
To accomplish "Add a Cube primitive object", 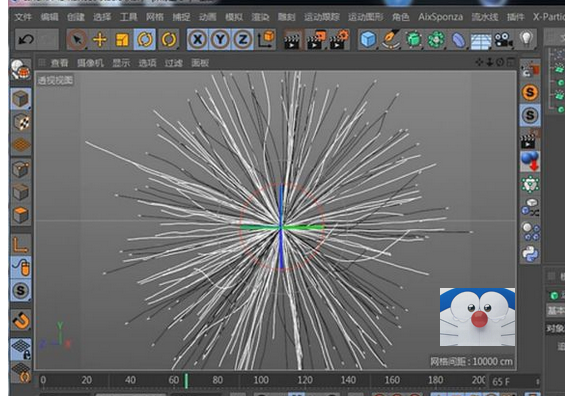I will click(368, 39).
